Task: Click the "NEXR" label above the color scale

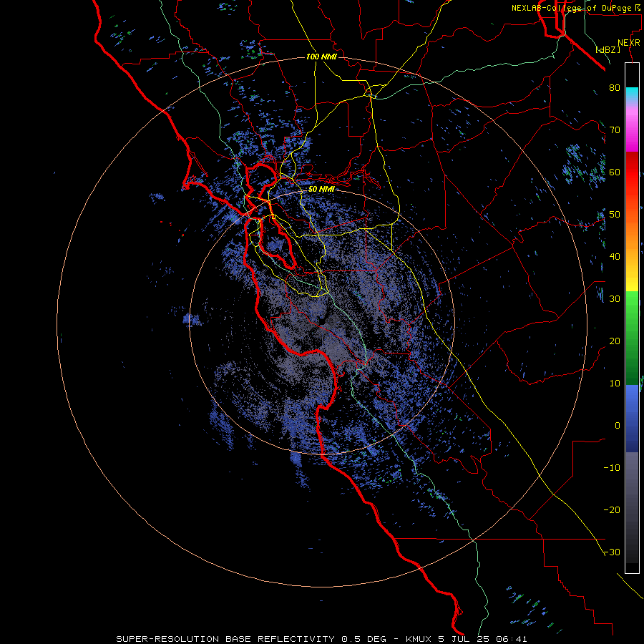Action: click(x=629, y=43)
